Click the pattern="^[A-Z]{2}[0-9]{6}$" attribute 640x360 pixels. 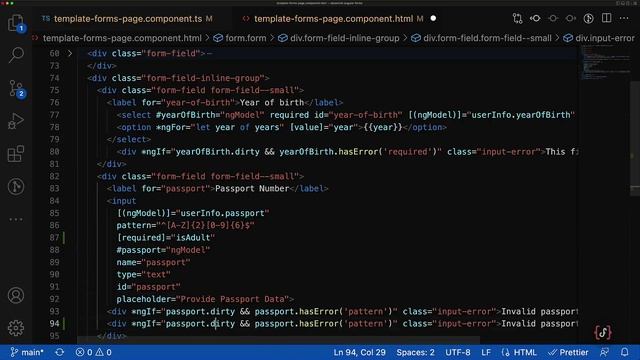point(185,225)
